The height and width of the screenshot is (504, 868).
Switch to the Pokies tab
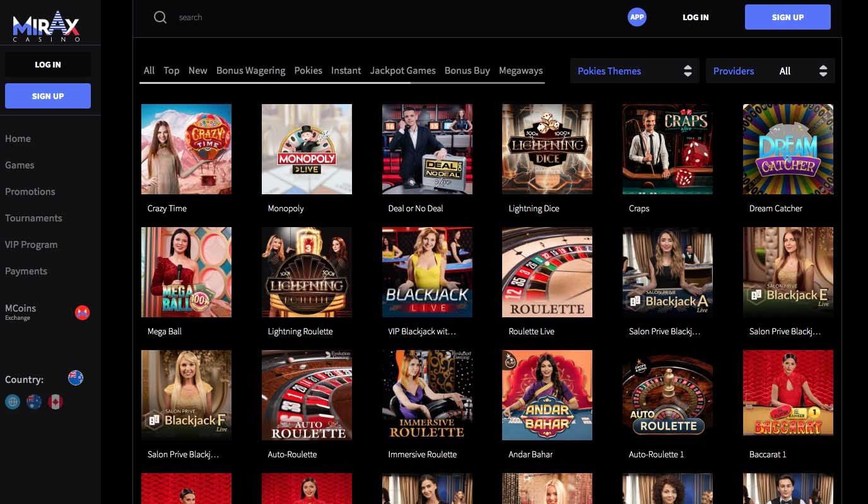pyautogui.click(x=308, y=71)
